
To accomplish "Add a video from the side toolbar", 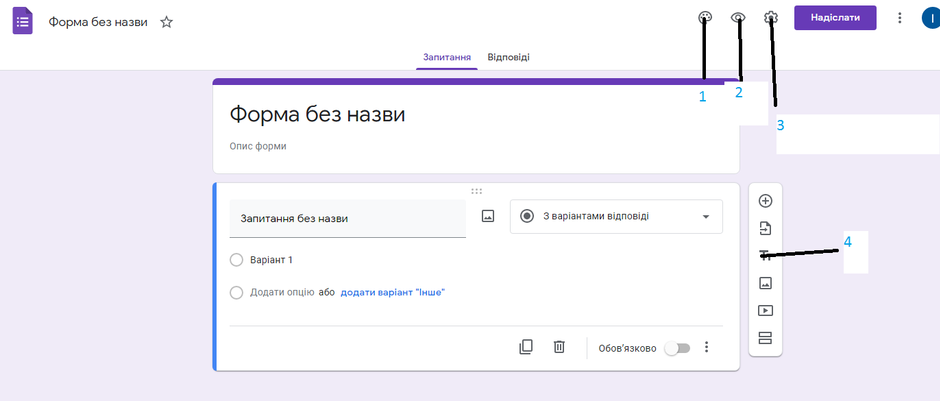I will [766, 310].
